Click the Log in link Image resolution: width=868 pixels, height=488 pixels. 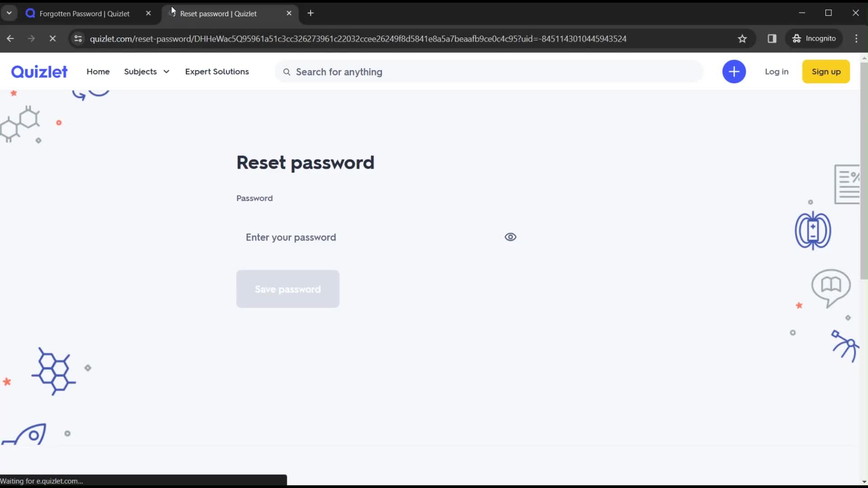click(777, 71)
